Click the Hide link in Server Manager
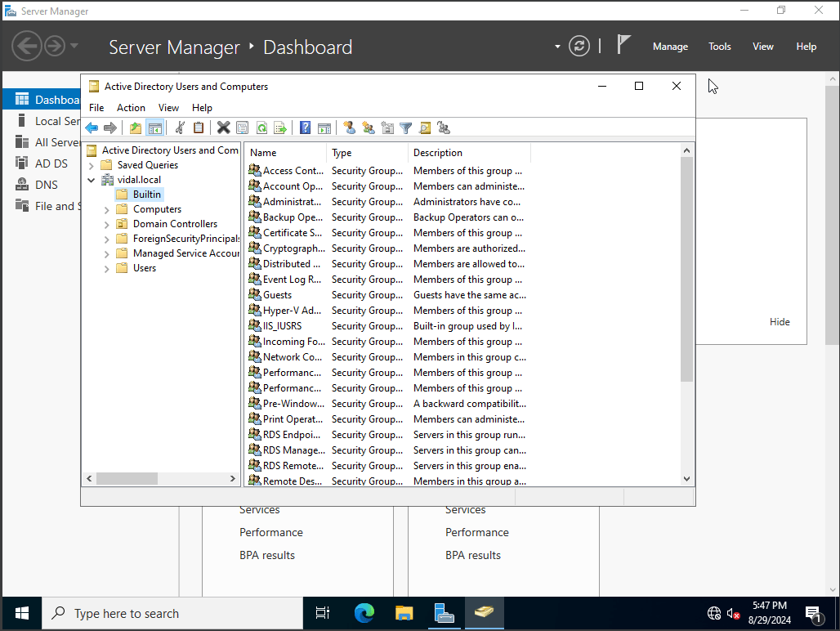The image size is (840, 631). click(780, 322)
